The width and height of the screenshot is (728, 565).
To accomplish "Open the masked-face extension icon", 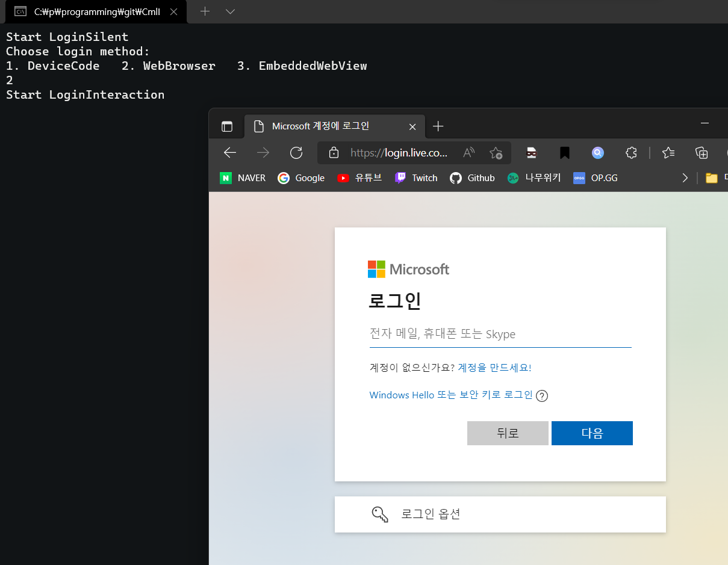I will click(x=531, y=153).
